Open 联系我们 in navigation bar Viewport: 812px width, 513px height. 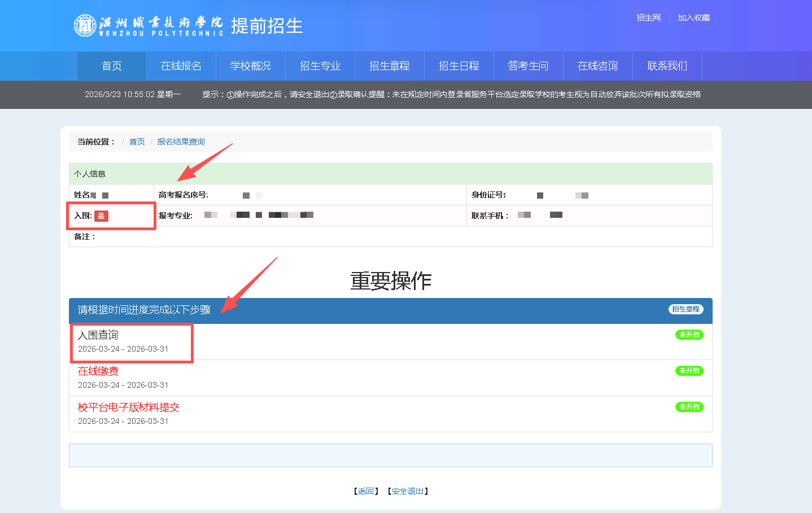pos(667,66)
